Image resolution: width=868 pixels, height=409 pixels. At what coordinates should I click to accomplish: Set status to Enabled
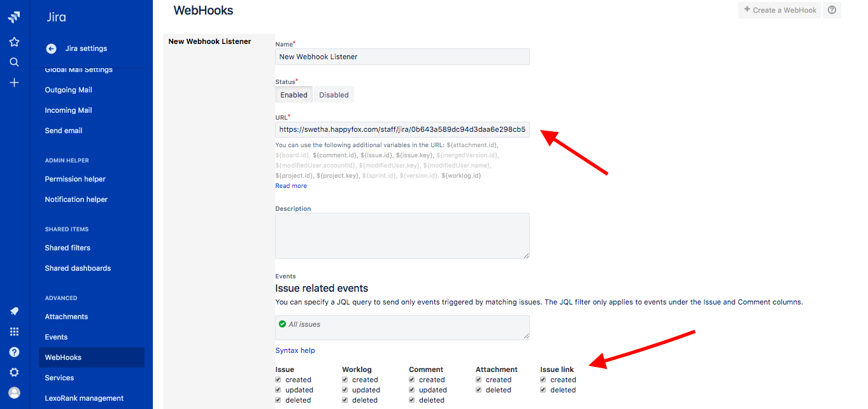pyautogui.click(x=294, y=95)
